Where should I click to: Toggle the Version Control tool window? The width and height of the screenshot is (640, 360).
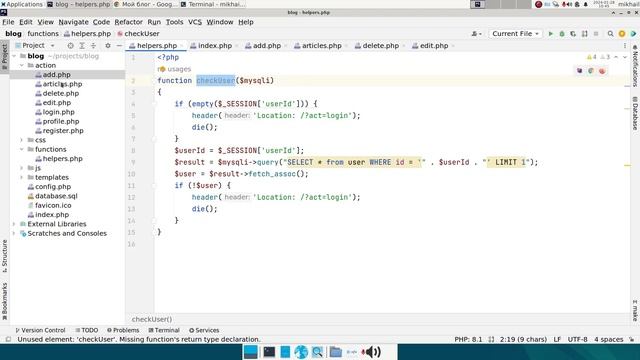pyautogui.click(x=40, y=330)
